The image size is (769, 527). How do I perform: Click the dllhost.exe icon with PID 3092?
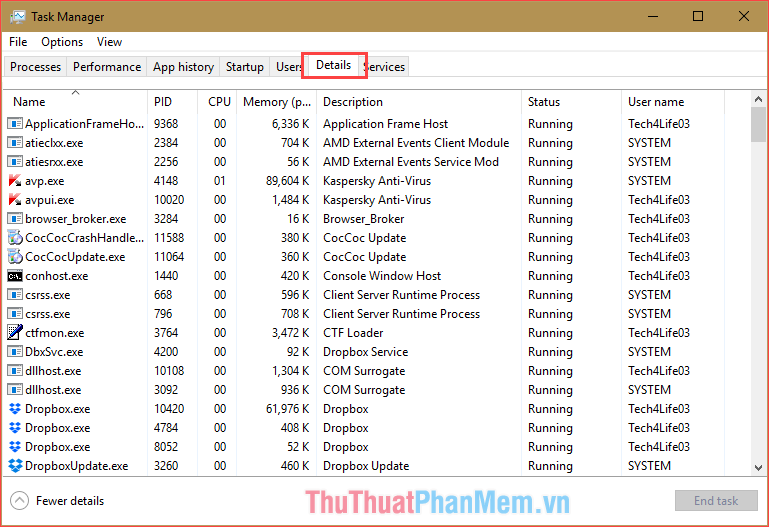point(15,390)
